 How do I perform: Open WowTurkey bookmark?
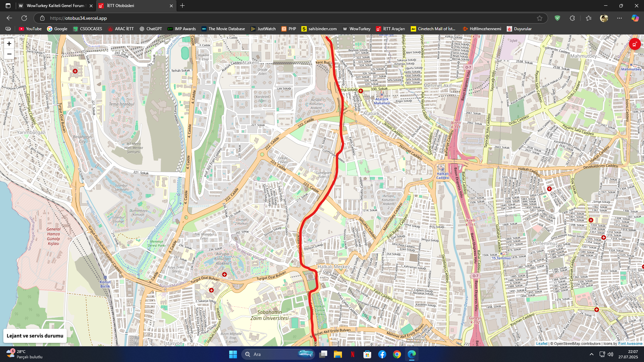point(356,29)
